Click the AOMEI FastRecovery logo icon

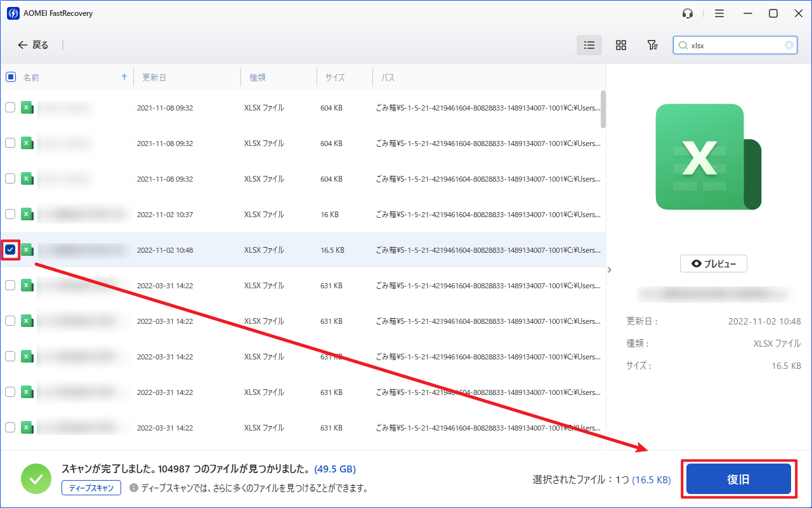(13, 13)
